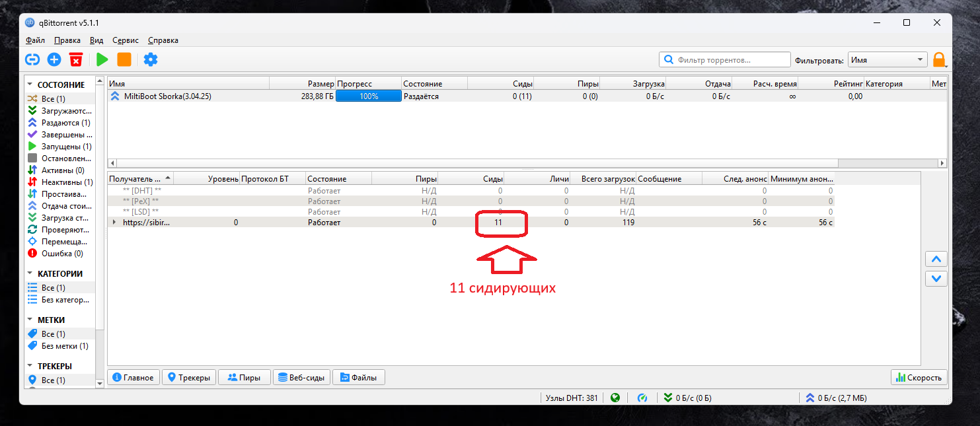The image size is (980, 426).
Task: Collapse the СОСТОЯНИЕ sidebar section
Action: click(30, 85)
